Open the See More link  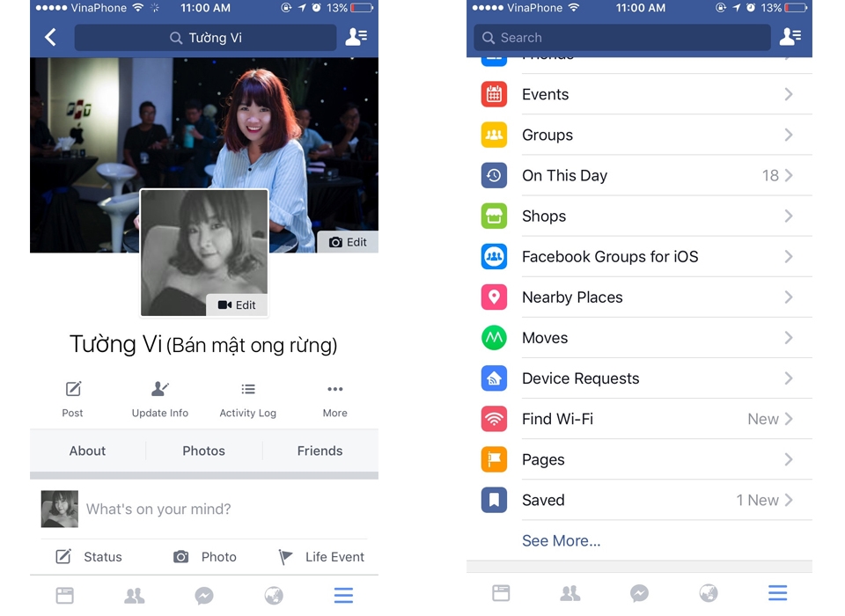(x=561, y=540)
